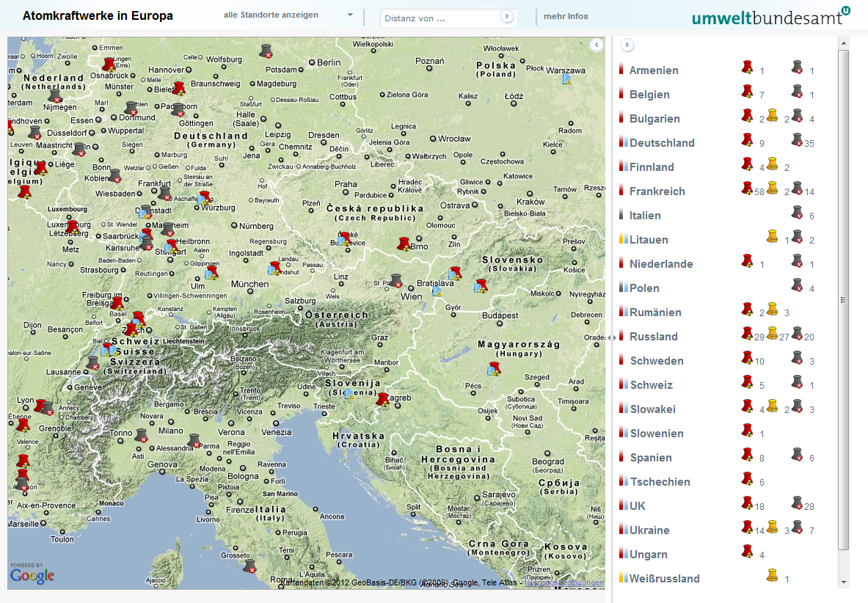Click yellow planned reactor icon for Weißrussland
The width and height of the screenshot is (868, 603).
click(x=772, y=576)
